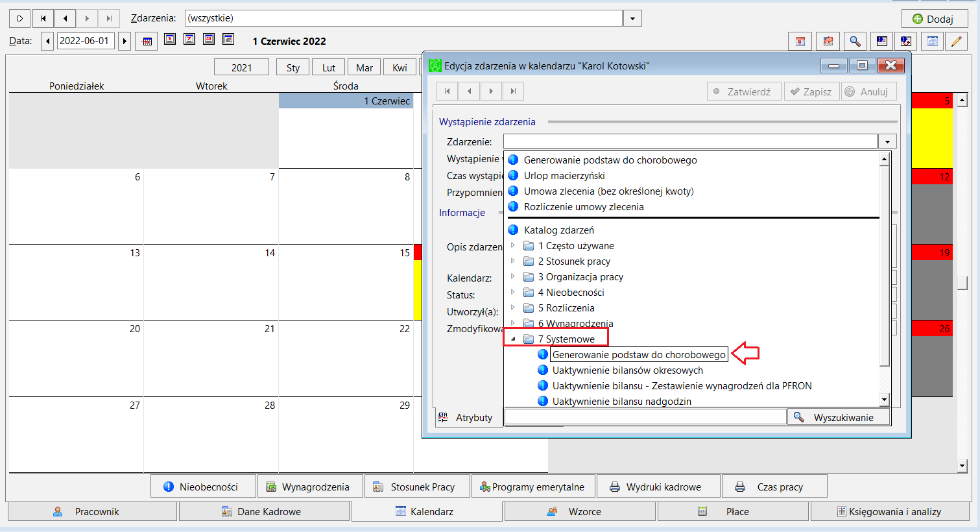Click the D button beside record navigation
980x532 pixels.
point(20,18)
